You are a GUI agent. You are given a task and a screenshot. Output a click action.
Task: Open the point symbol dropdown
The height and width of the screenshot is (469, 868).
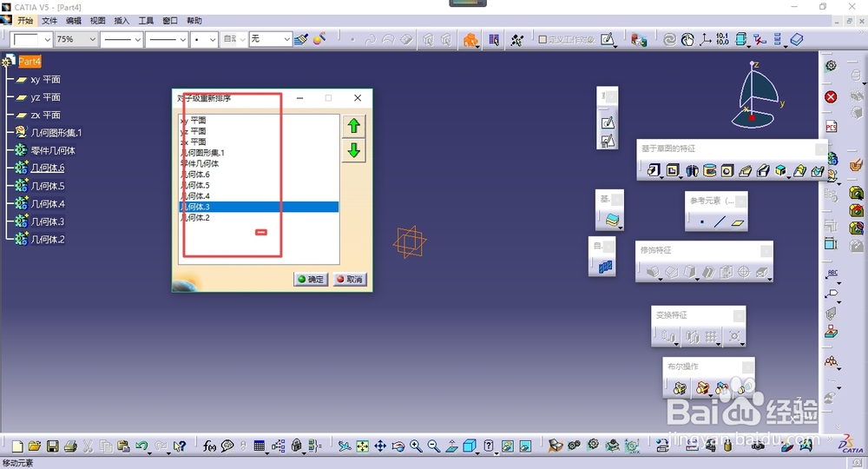tap(212, 39)
